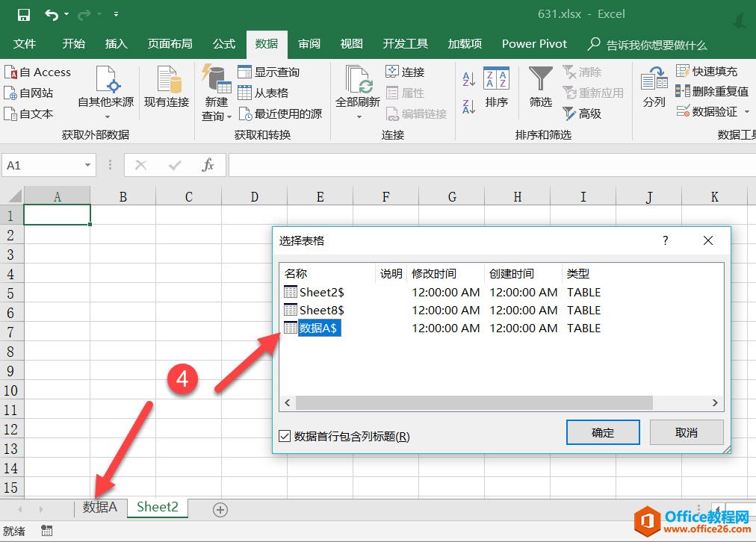This screenshot has width=756, height=542.
Task: Click the Existing Connections icon
Action: (166, 81)
